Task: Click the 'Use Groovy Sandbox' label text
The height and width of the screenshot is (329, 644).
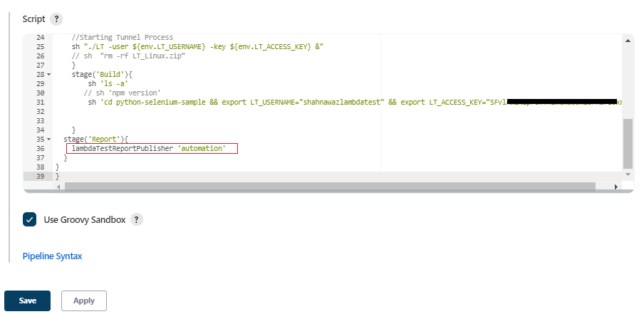Action: click(x=84, y=219)
